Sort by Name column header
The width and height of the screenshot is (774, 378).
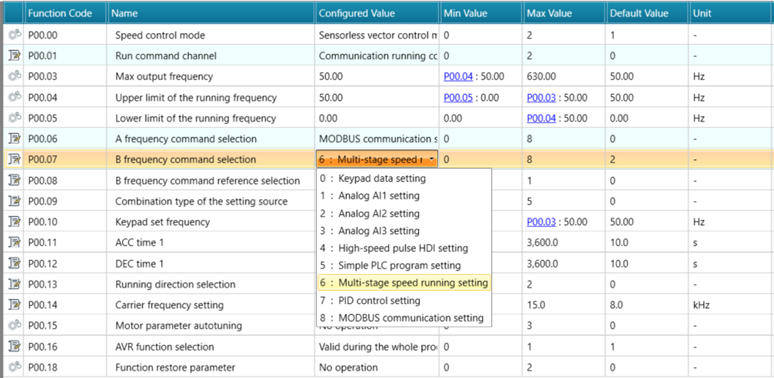click(211, 13)
